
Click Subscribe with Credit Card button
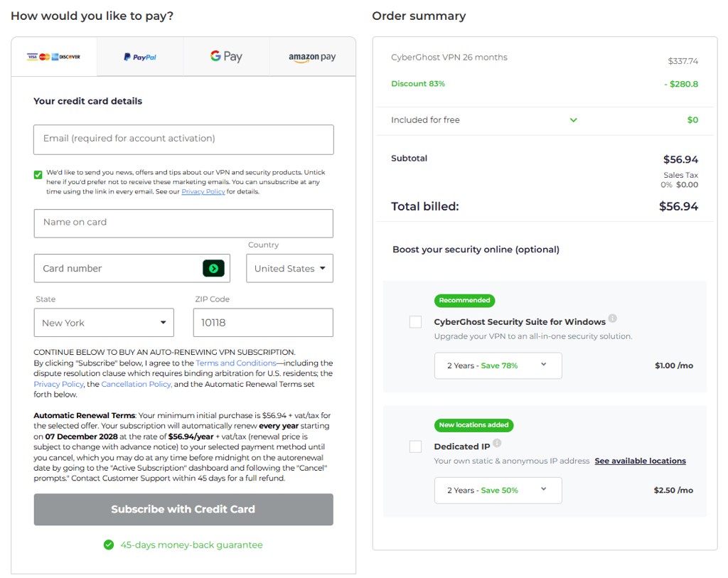click(183, 509)
